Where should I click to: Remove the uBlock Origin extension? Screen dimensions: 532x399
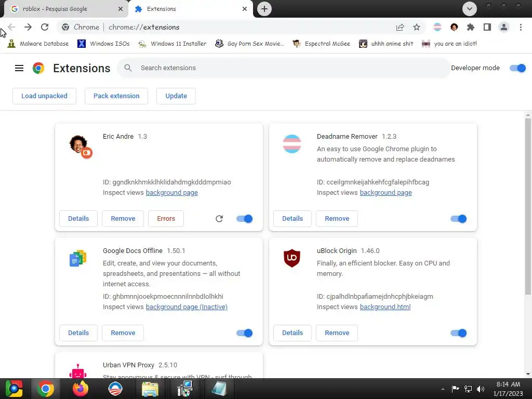(x=337, y=333)
